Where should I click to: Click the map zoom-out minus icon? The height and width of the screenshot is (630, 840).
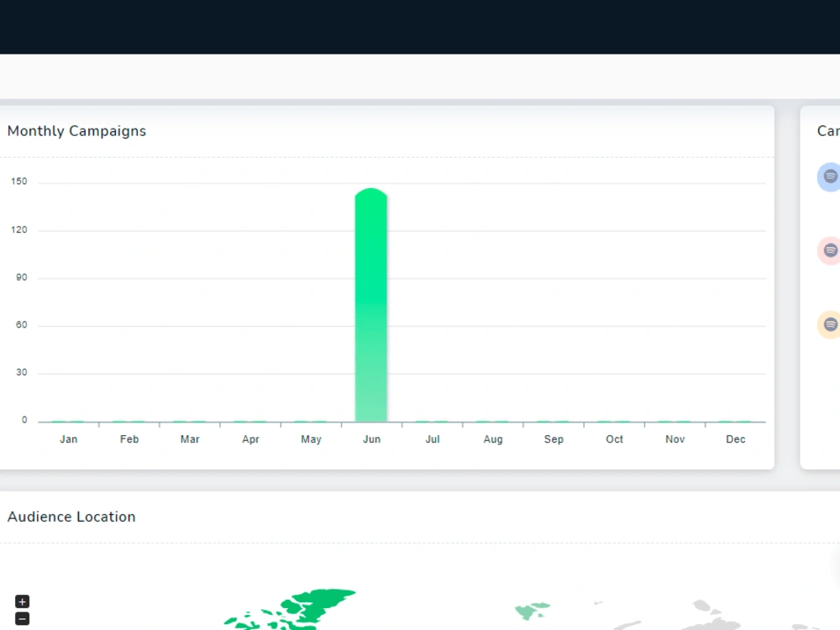[x=22, y=619]
